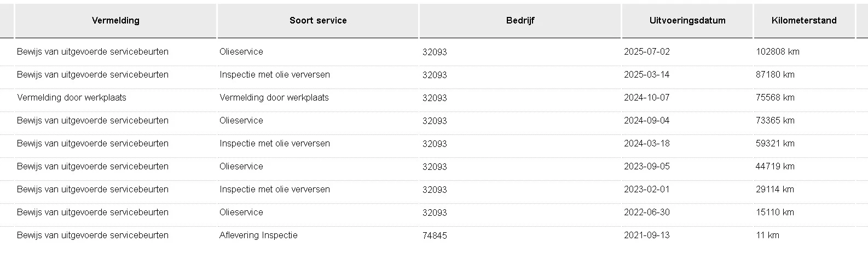Screen dimensions: 868x277
Task: Click the 2025-03-14 date cell
Action: pos(646,75)
